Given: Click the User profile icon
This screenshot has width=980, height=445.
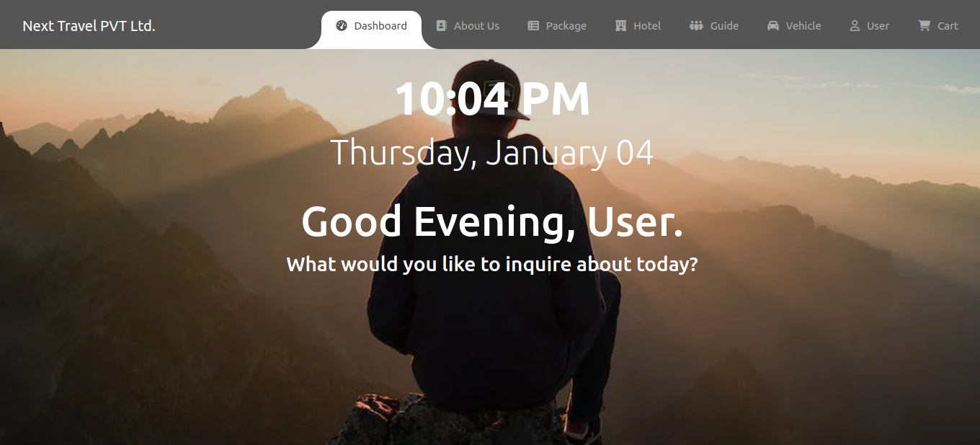Looking at the screenshot, I should 855,25.
